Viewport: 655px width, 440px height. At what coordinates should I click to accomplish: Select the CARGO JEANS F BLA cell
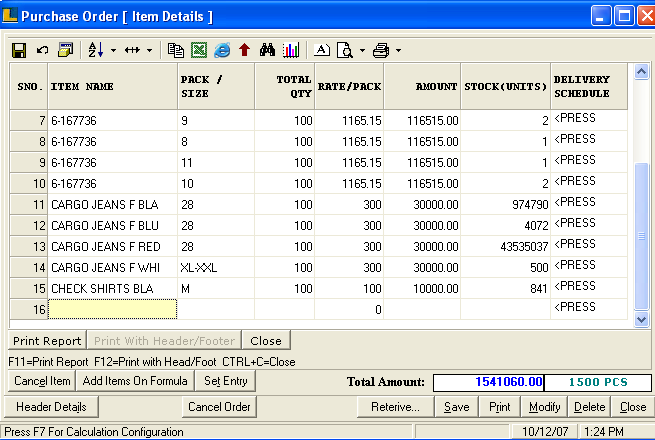[112, 204]
